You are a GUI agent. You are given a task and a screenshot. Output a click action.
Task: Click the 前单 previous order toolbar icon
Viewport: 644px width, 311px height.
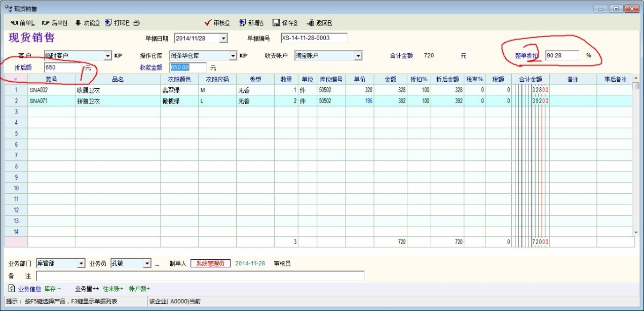pyautogui.click(x=14, y=23)
